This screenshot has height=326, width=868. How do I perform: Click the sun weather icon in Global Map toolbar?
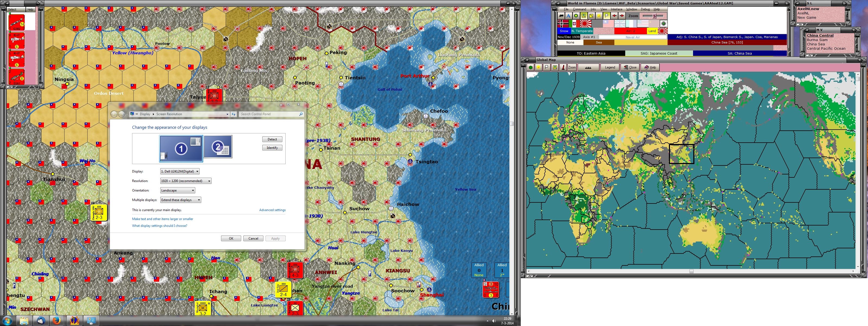(x=539, y=67)
